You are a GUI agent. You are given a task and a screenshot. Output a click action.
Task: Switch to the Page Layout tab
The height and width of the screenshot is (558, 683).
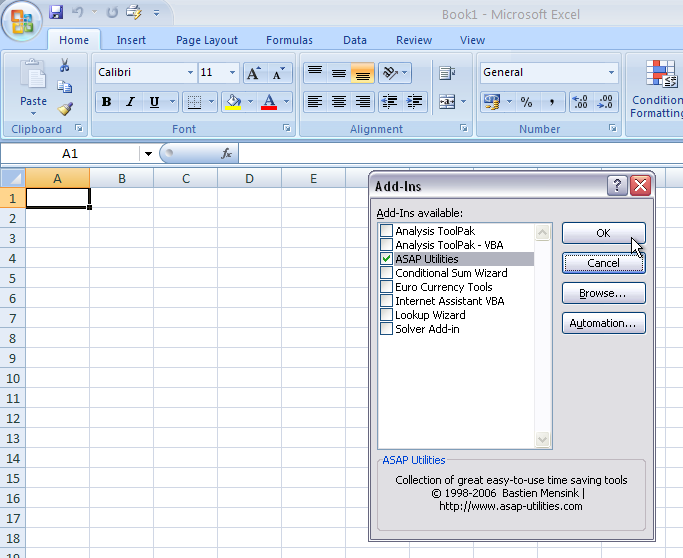(x=207, y=40)
